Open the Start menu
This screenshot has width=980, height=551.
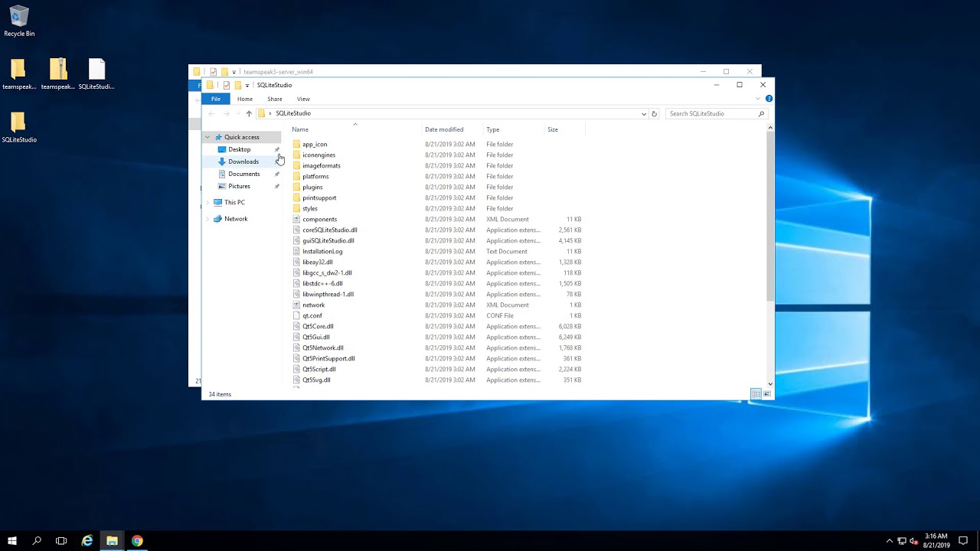[12, 540]
